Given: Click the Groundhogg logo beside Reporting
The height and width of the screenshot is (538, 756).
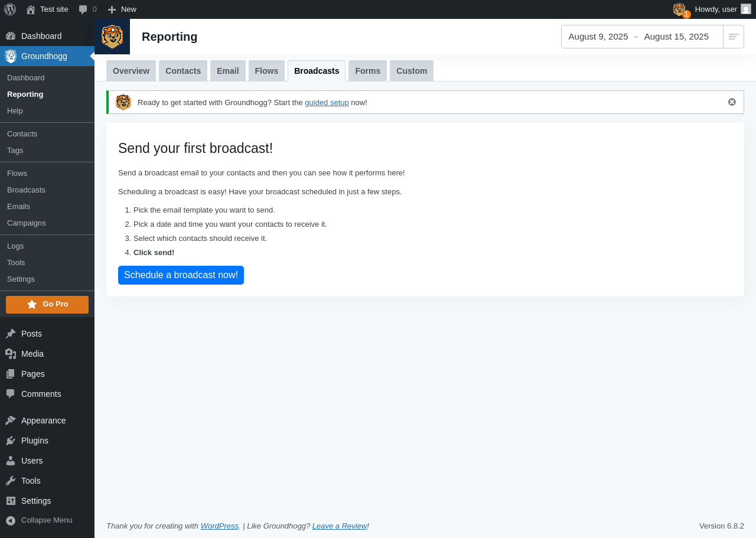Looking at the screenshot, I should (x=112, y=37).
